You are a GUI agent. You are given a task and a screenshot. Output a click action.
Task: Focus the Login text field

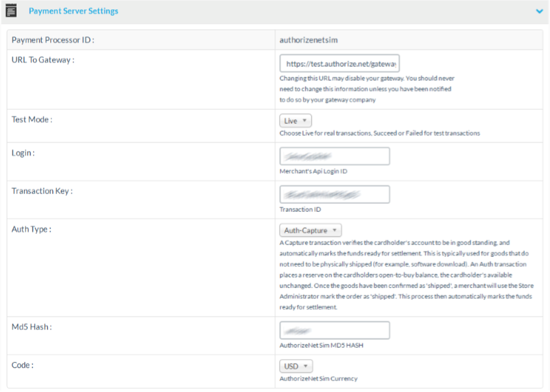(x=334, y=156)
